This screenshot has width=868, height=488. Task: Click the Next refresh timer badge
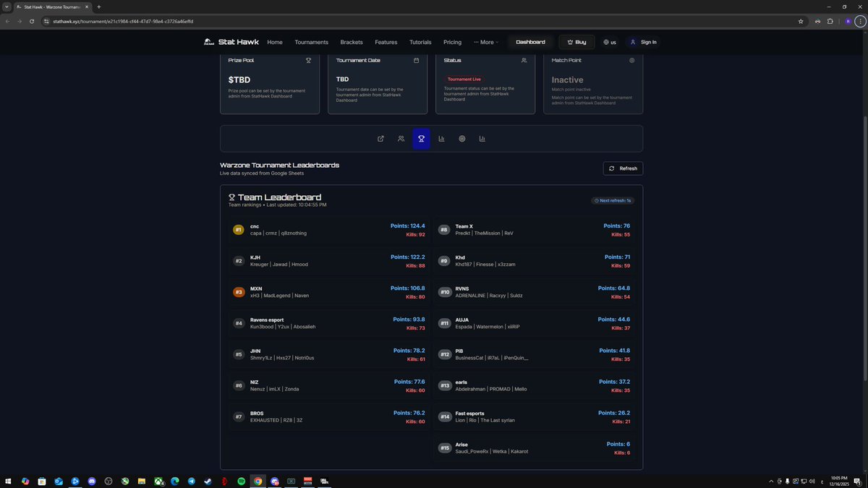pyautogui.click(x=613, y=200)
